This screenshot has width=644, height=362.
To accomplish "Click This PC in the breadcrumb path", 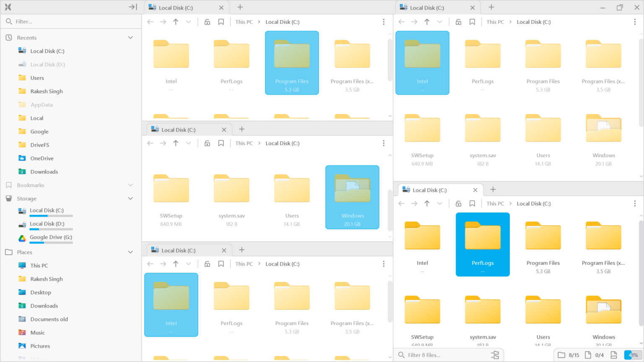I will (244, 21).
